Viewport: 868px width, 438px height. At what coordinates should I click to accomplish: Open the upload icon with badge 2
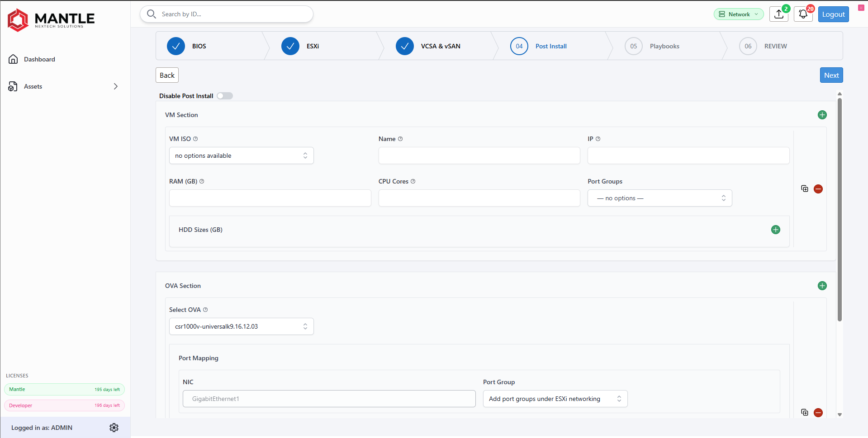coord(779,14)
